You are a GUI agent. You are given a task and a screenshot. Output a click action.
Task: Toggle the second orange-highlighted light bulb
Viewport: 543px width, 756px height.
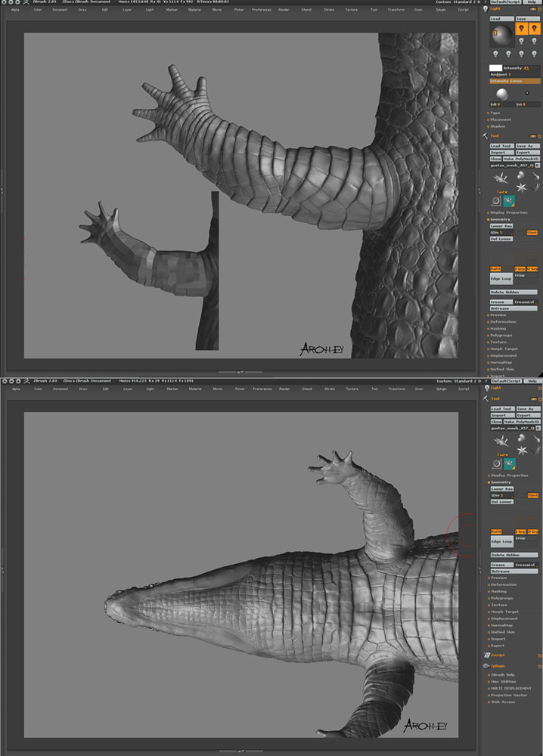tap(533, 29)
